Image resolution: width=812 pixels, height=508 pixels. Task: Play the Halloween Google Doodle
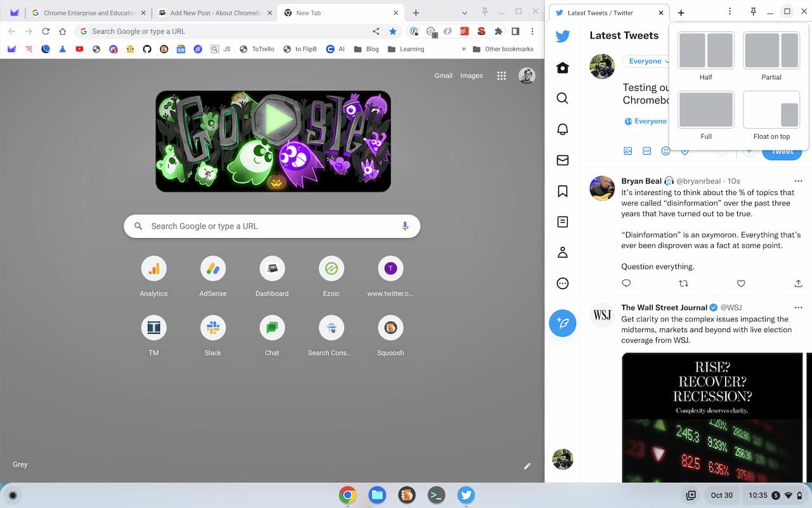pyautogui.click(x=273, y=141)
